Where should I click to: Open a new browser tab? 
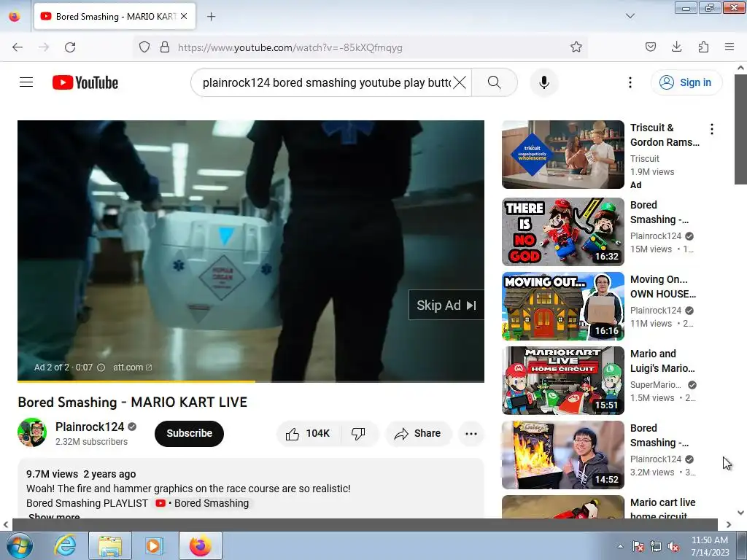click(x=211, y=17)
